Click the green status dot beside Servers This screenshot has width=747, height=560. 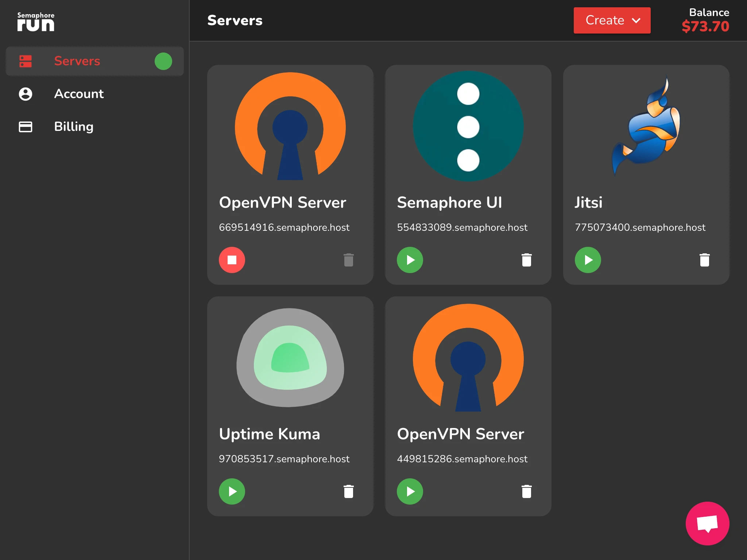point(163,61)
